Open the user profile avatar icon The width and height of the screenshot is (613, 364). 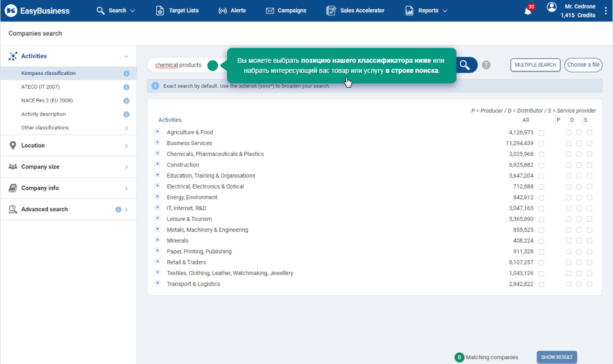pos(552,7)
